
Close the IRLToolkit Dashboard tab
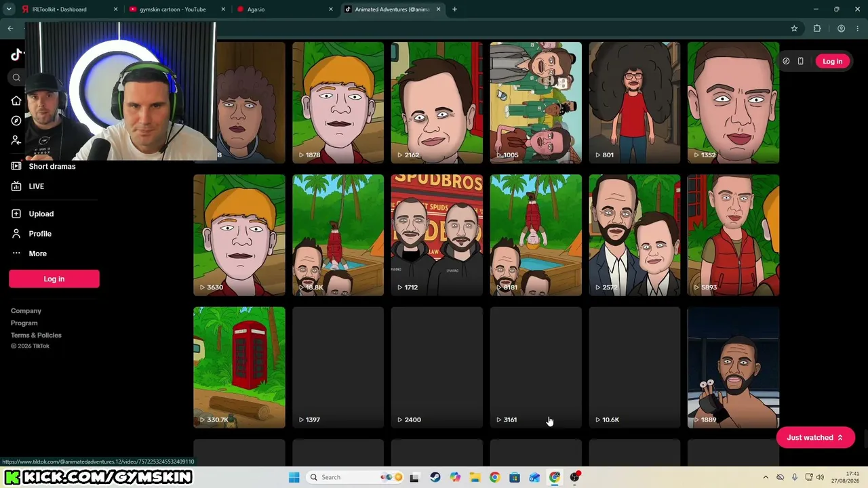(x=115, y=9)
